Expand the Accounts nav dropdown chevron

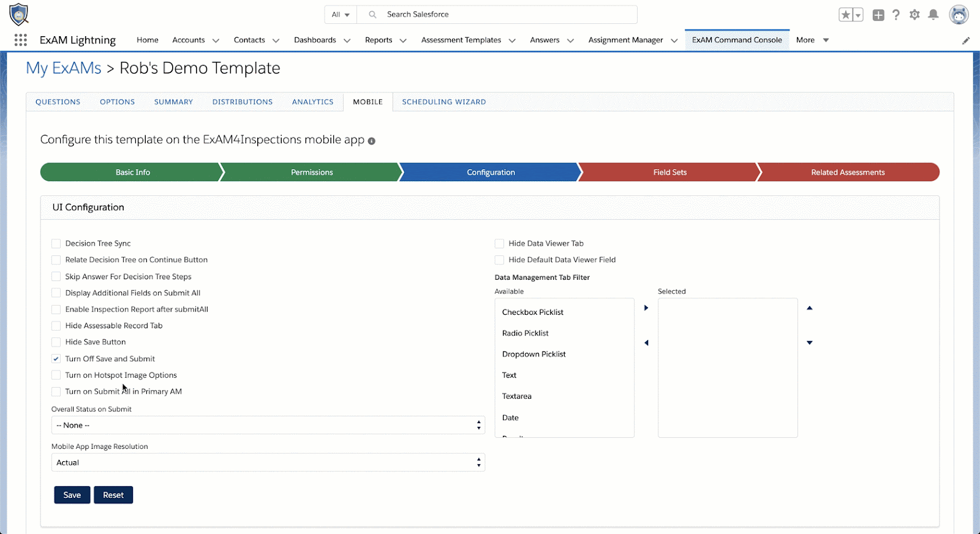216,40
